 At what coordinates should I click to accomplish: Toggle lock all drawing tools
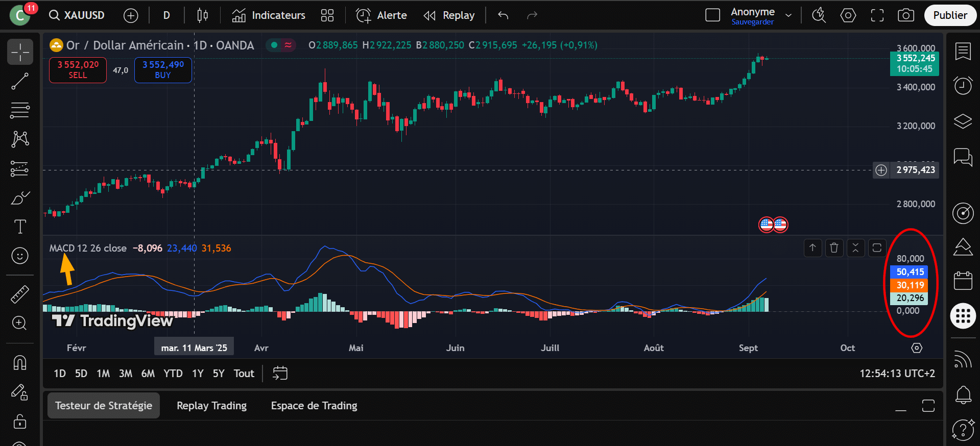click(20, 422)
